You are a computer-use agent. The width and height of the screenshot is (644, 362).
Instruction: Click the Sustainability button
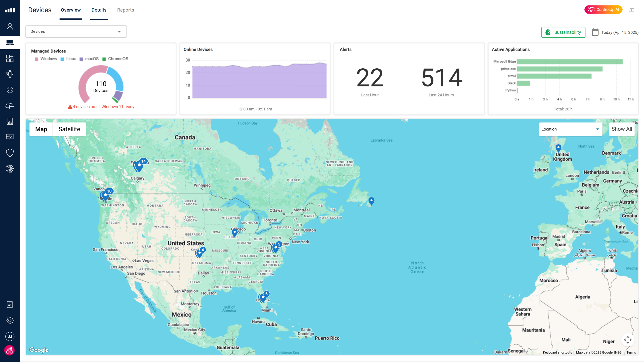click(563, 32)
